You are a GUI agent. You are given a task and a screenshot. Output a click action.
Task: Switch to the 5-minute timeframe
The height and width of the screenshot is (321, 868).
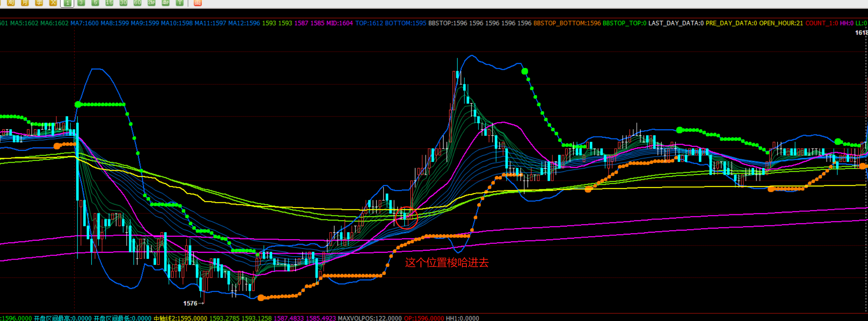95,2
